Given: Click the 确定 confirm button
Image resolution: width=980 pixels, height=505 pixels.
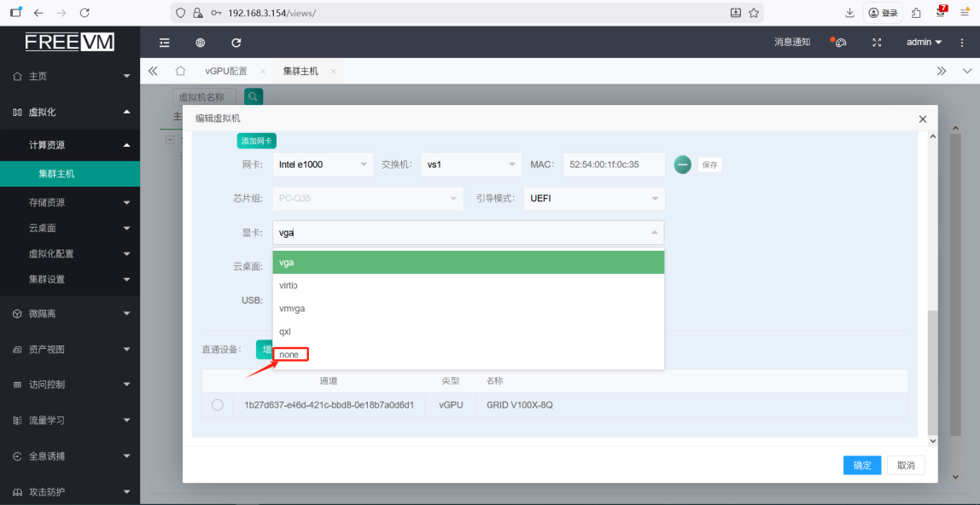Looking at the screenshot, I should point(862,465).
